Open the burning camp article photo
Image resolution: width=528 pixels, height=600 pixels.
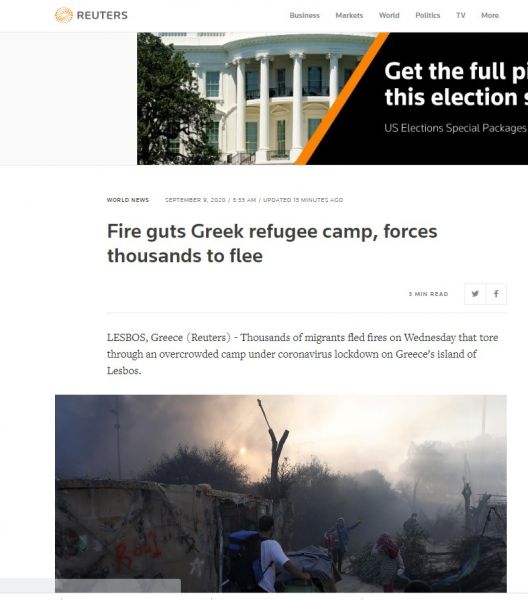click(281, 494)
